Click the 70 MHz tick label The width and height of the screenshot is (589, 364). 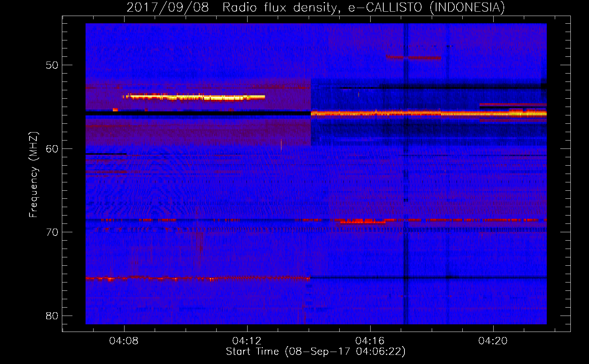tap(52, 232)
